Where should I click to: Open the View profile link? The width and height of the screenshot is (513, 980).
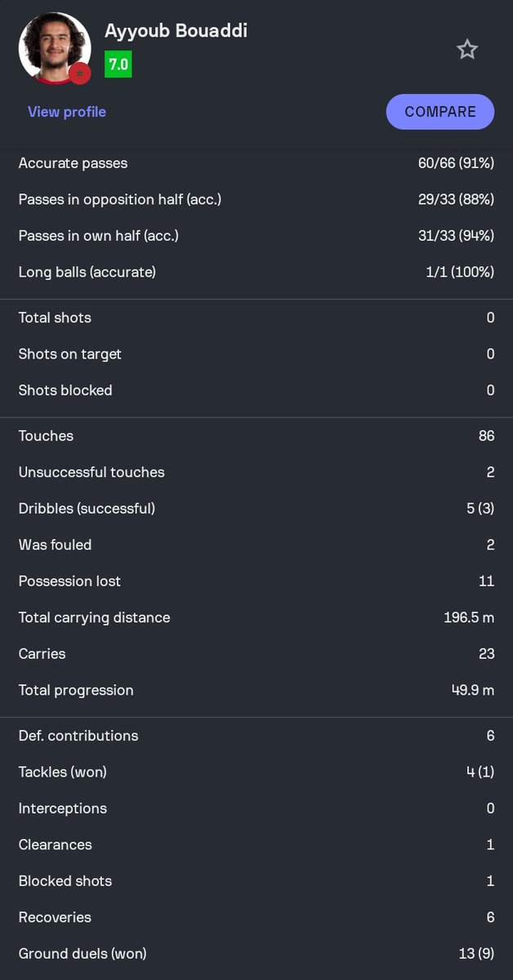[x=67, y=112]
